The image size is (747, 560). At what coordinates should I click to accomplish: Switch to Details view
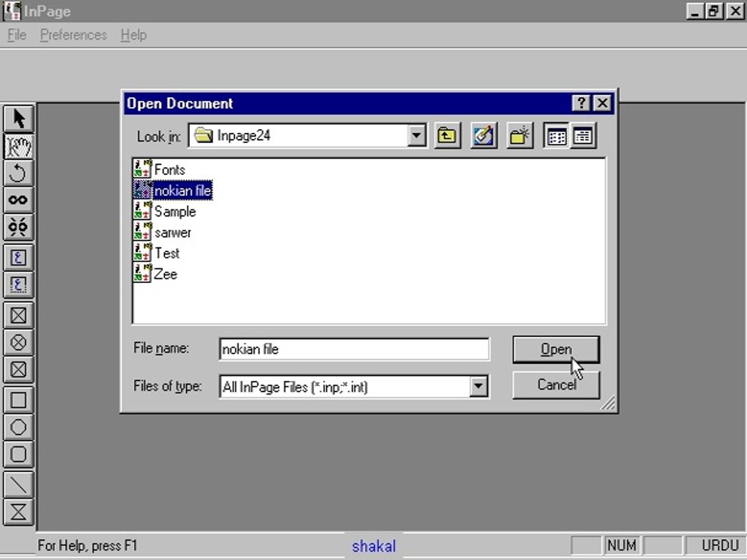coord(583,136)
